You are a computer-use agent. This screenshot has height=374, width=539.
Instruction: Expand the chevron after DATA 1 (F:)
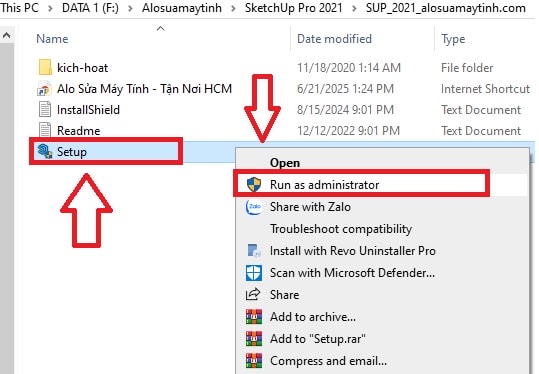click(x=130, y=8)
